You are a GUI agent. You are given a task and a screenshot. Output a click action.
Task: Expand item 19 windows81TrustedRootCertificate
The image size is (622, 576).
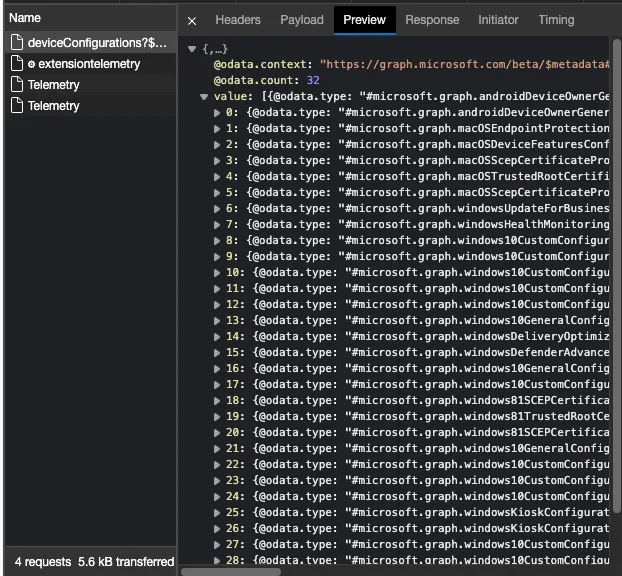point(217,417)
